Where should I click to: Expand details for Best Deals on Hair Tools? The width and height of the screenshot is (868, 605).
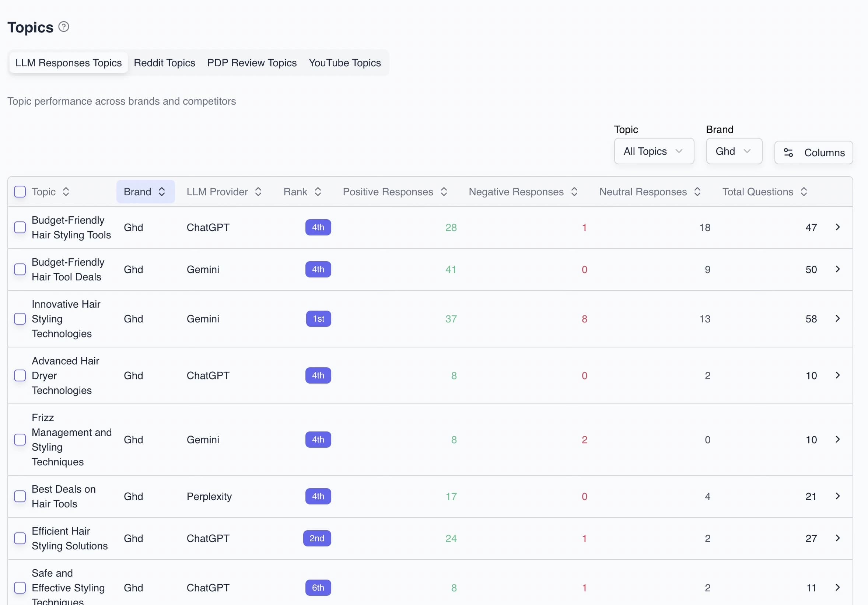click(838, 496)
